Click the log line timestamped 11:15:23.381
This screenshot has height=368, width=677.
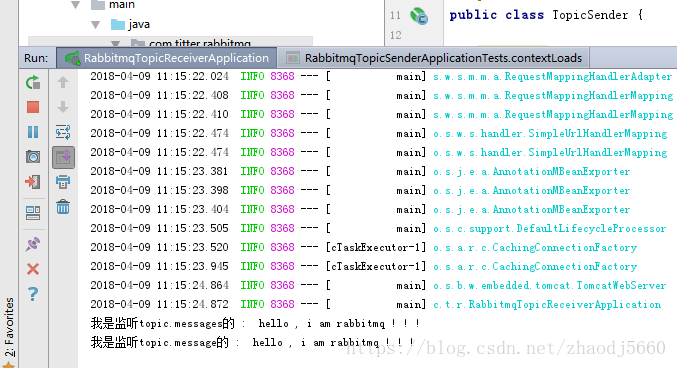pos(360,171)
